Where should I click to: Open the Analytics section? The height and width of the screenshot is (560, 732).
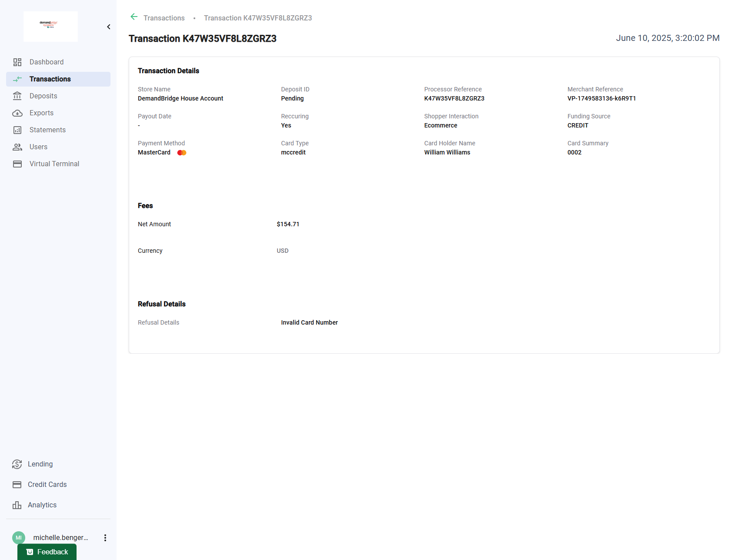tap(58, 505)
